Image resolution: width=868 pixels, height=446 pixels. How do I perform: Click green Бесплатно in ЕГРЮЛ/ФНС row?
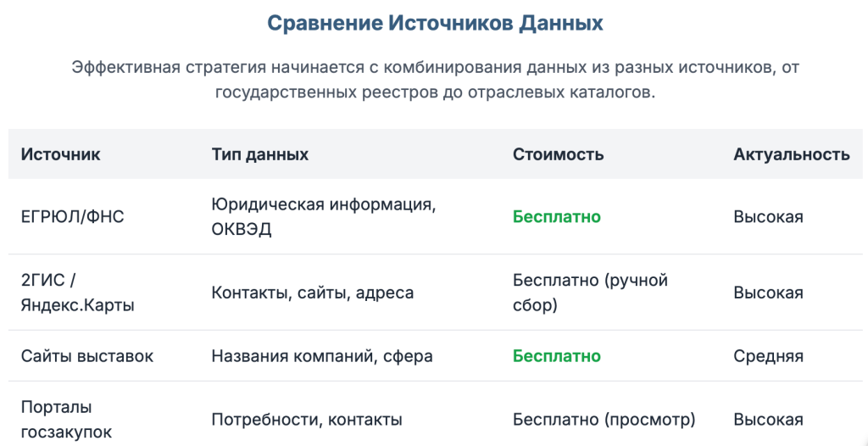[x=556, y=216]
